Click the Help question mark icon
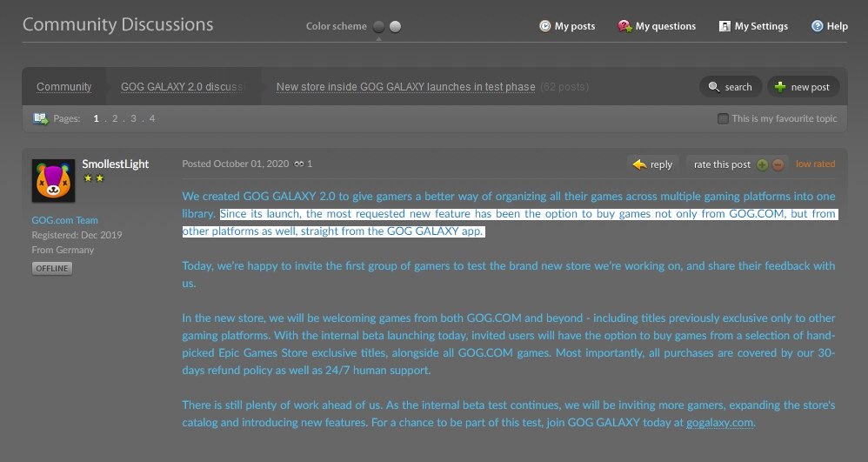Viewport: 868px width, 462px height. point(817,26)
